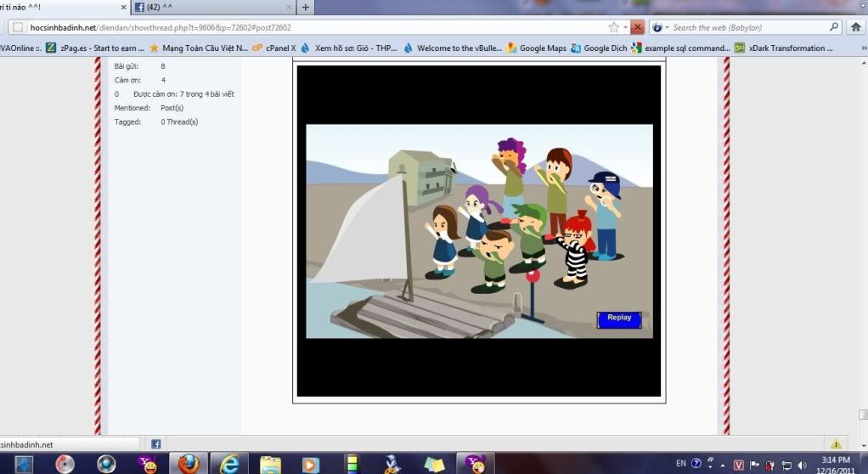Close the current forum thread tab
The image size is (868, 474).
tap(124, 8)
